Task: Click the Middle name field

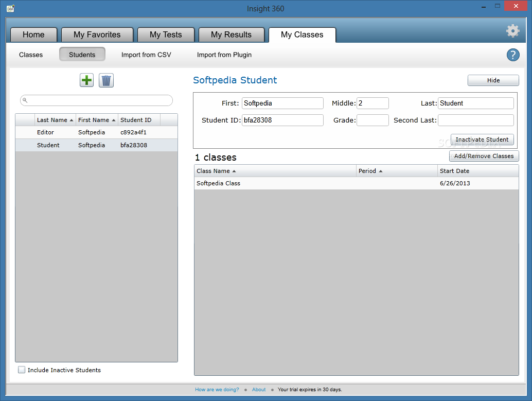Action: coord(373,103)
